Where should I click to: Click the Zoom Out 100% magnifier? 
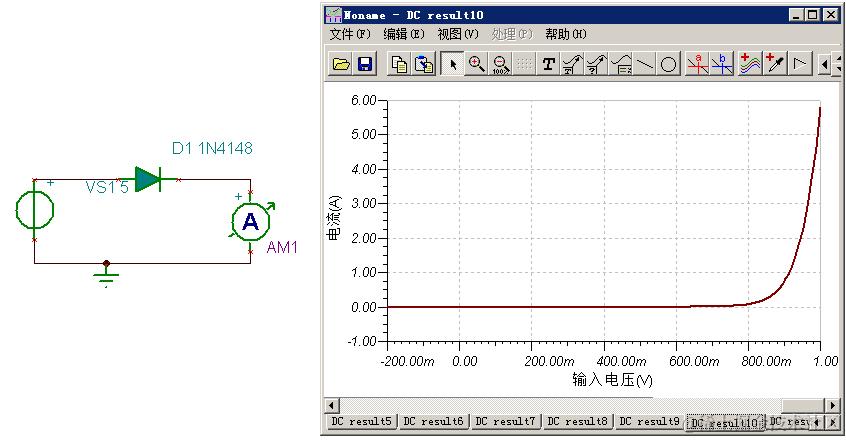501,64
